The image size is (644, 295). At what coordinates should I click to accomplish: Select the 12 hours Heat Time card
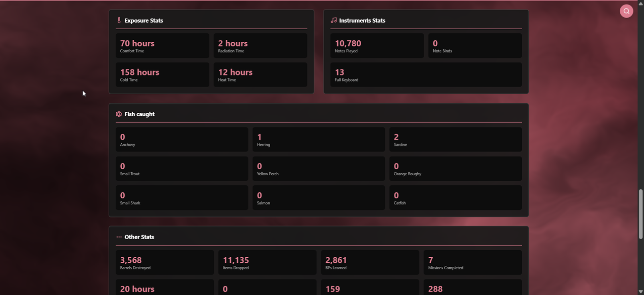click(x=261, y=75)
